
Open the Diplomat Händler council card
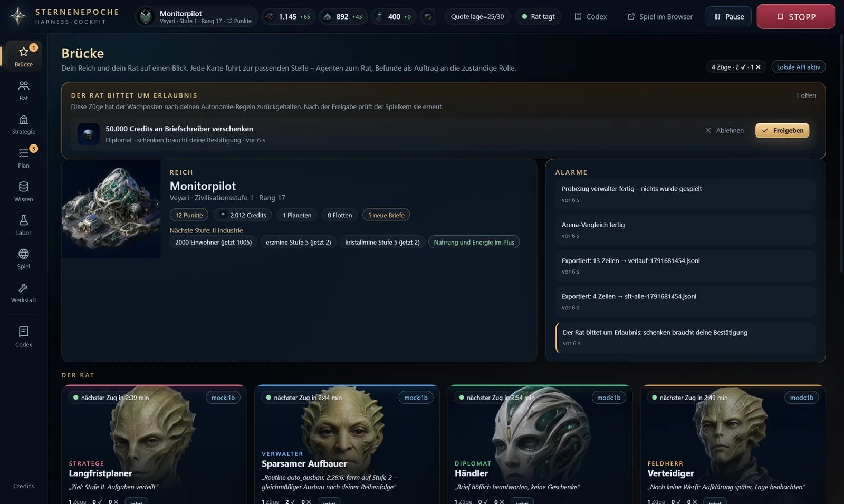[x=540, y=444]
